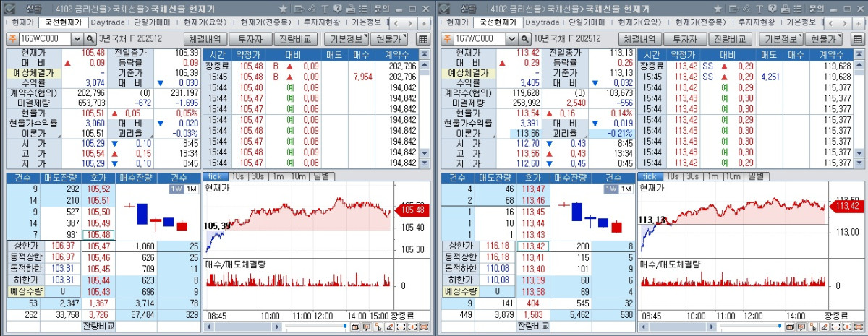Click the crosshair pointer icon under left chart
Image resolution: width=868 pixels, height=336 pixels.
pyautogui.click(x=378, y=327)
